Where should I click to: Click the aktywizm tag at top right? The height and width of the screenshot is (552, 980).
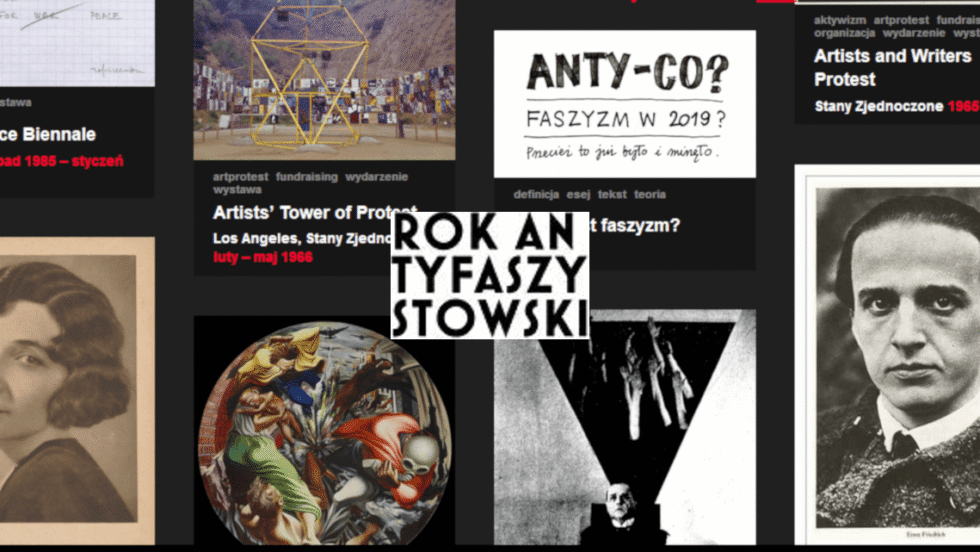click(x=839, y=20)
